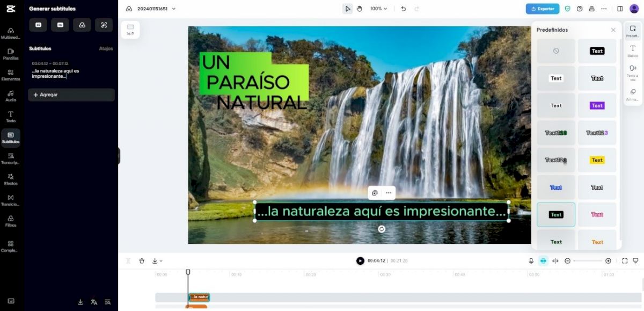Open the Efectos panel in sidebar
This screenshot has width=644, height=311.
pos(11,179)
